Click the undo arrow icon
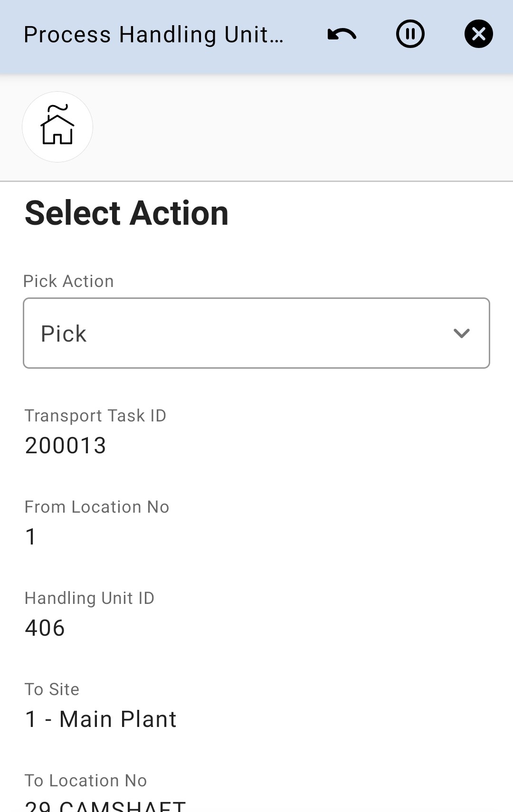Screen dimensions: 513x812 click(342, 34)
